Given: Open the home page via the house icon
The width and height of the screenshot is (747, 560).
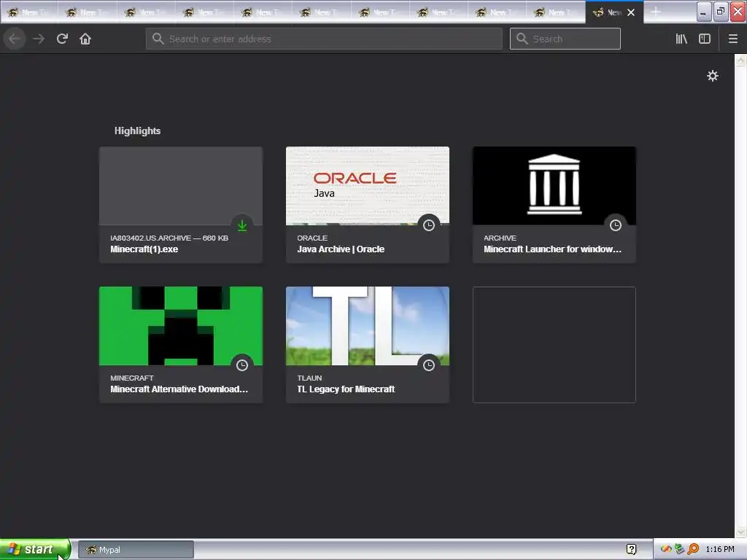Looking at the screenshot, I should click(x=85, y=39).
